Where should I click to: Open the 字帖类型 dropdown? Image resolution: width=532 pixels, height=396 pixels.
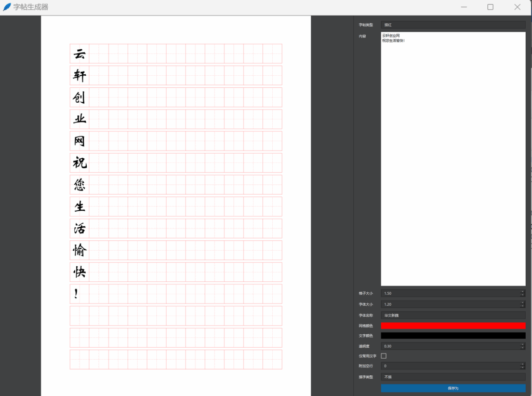pyautogui.click(x=453, y=24)
